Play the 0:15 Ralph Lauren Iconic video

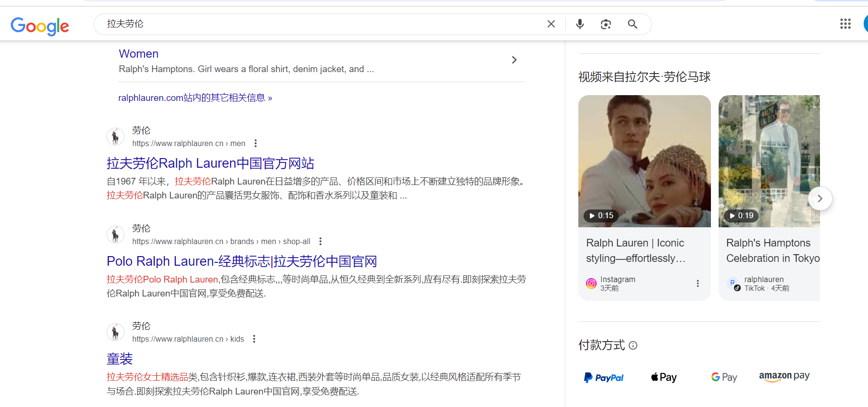click(644, 161)
